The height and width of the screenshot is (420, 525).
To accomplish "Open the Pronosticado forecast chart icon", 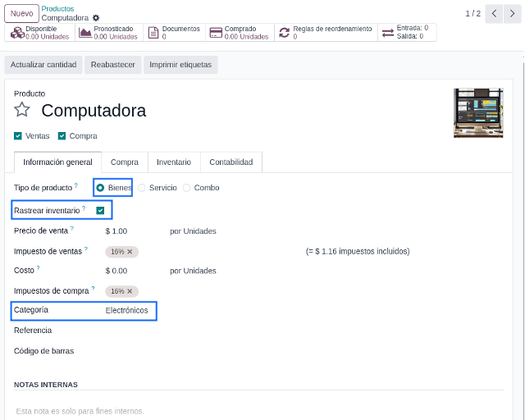I will (x=85, y=33).
